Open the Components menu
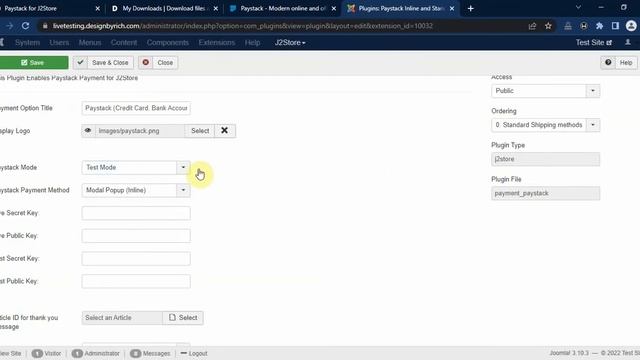 [168, 42]
